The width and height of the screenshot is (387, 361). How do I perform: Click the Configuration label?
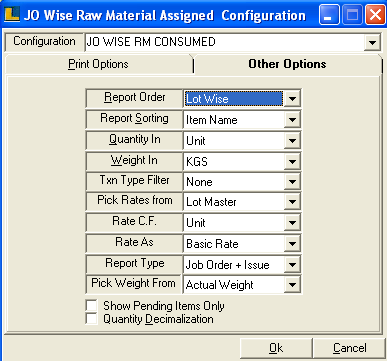click(44, 41)
